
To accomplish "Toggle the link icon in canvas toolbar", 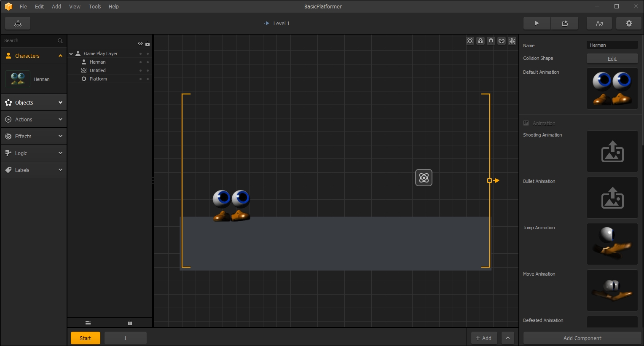I will [502, 41].
